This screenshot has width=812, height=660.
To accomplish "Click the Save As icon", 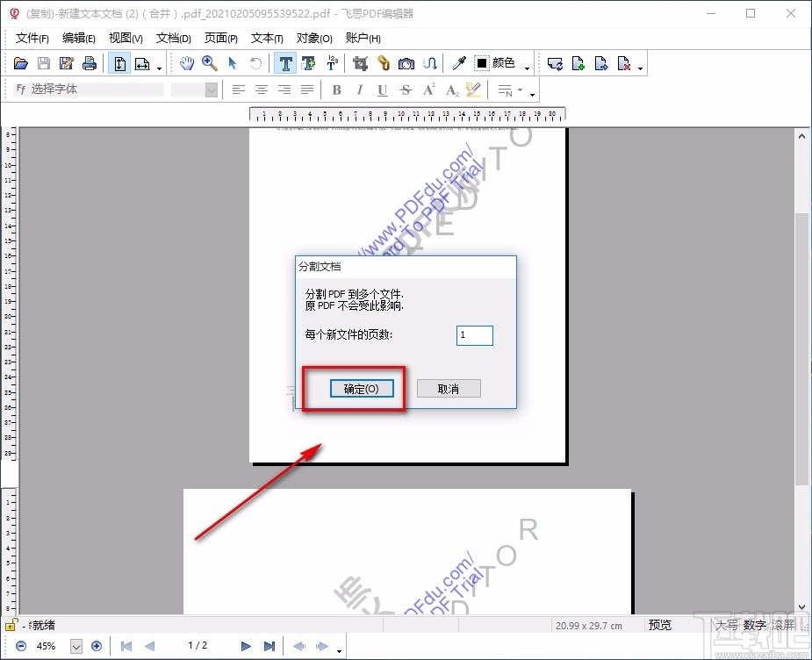I will pyautogui.click(x=67, y=64).
